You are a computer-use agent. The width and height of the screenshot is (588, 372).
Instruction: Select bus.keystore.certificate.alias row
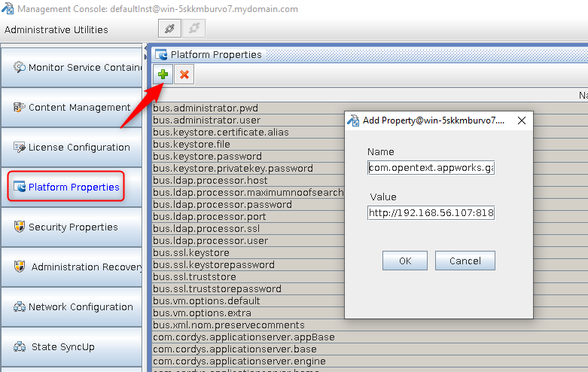coord(248,132)
